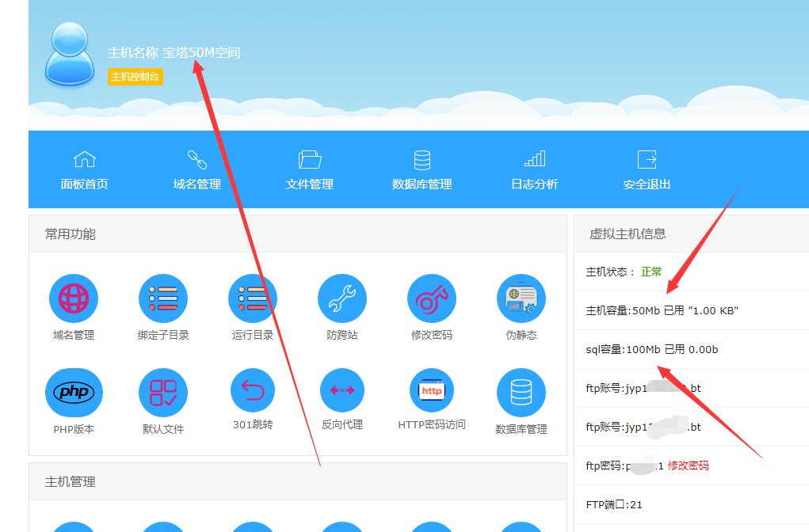Image resolution: width=809 pixels, height=532 pixels.
Task: Open the 301跳转 redirect tool
Action: pos(252,391)
